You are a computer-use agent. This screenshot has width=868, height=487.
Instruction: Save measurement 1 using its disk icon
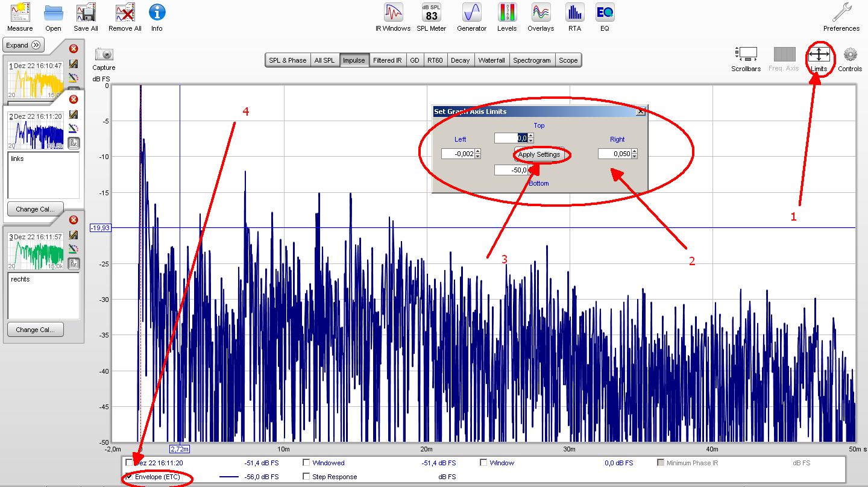pos(74,63)
